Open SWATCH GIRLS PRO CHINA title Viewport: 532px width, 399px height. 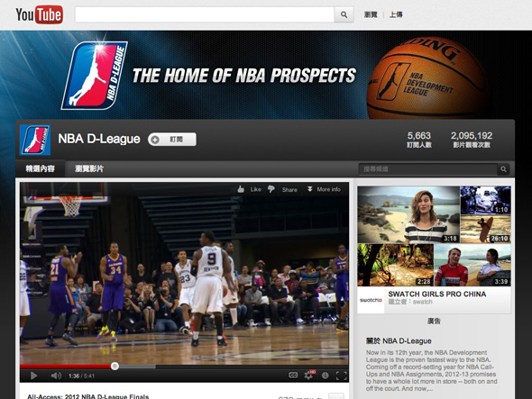click(x=437, y=294)
